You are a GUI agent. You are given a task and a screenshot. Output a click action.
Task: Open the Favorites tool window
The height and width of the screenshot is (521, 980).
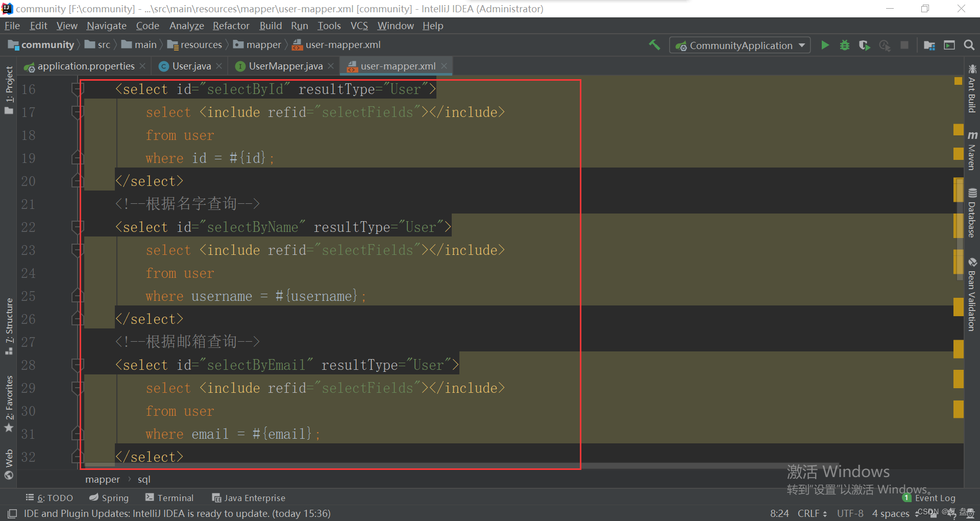pyautogui.click(x=9, y=404)
